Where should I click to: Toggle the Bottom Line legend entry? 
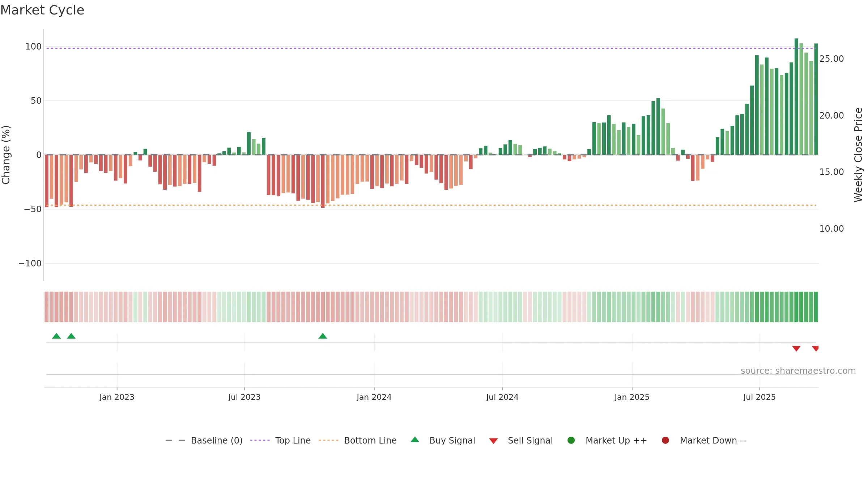(358, 440)
